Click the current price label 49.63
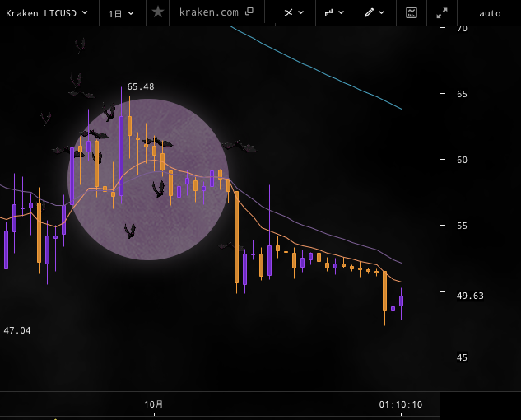 point(470,296)
